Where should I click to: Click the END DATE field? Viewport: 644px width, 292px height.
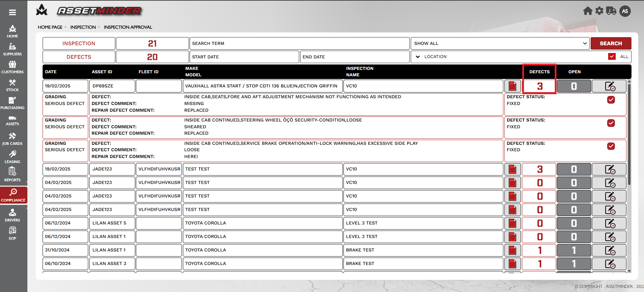click(x=355, y=57)
